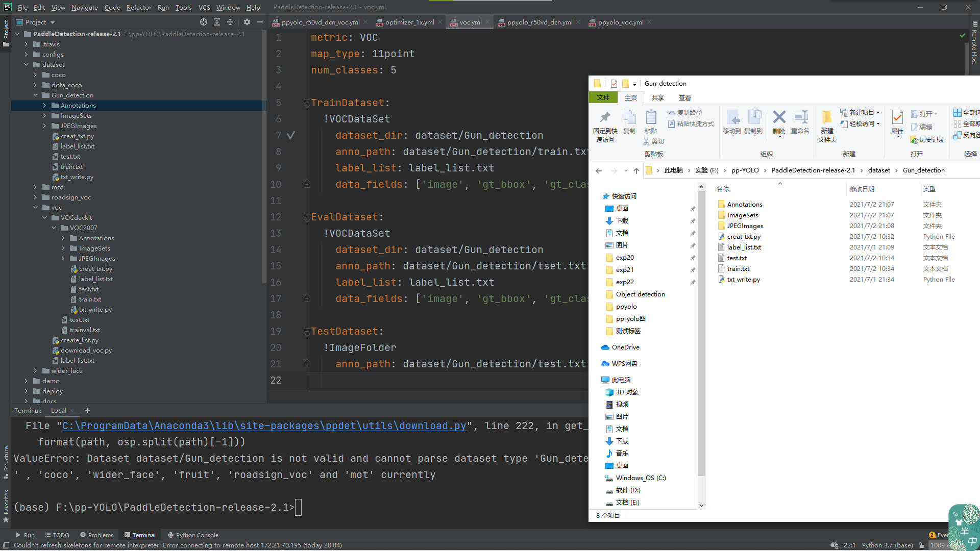980x551 pixels.
Task: Pin folder using 固定到快速访问 icon
Action: point(605,122)
